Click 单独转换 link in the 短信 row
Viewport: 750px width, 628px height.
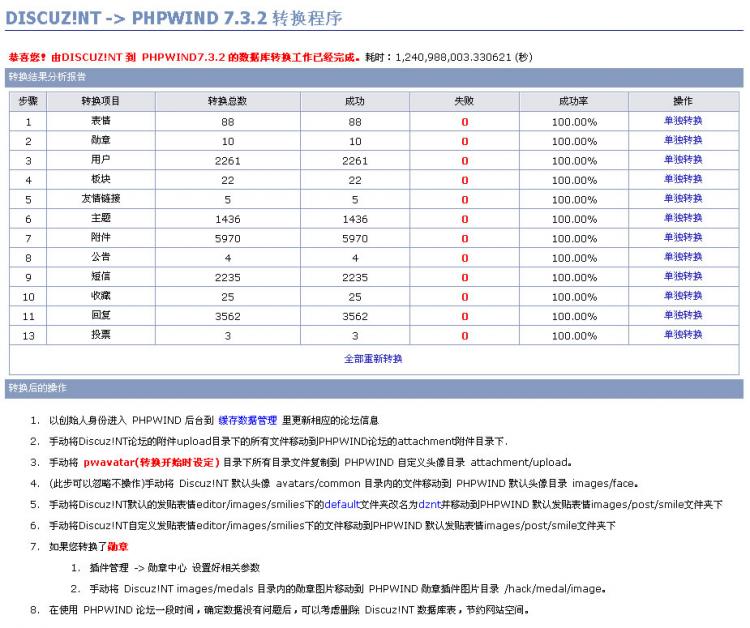coord(683,276)
